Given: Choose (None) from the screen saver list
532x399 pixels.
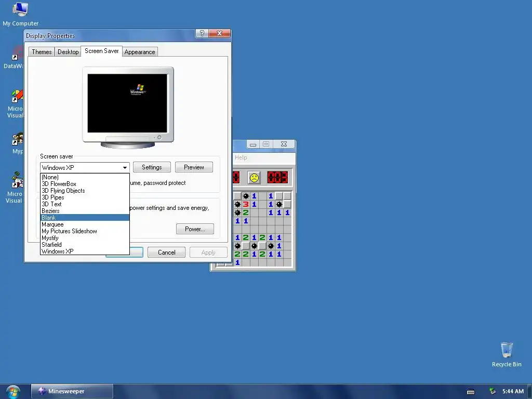Looking at the screenshot, I should [85, 177].
